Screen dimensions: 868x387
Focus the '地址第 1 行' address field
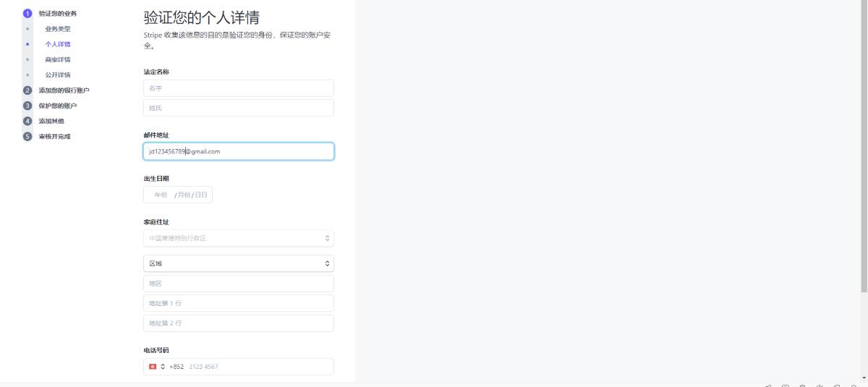pos(239,303)
